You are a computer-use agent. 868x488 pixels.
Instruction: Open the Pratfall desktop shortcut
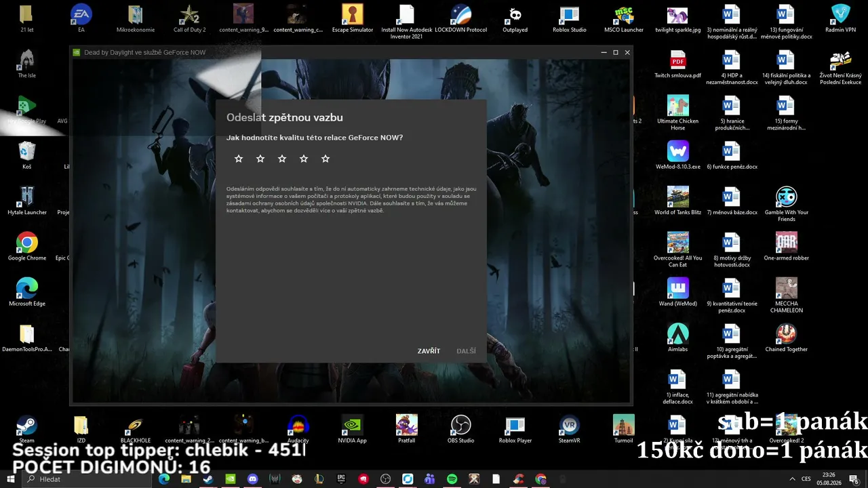[x=407, y=429]
